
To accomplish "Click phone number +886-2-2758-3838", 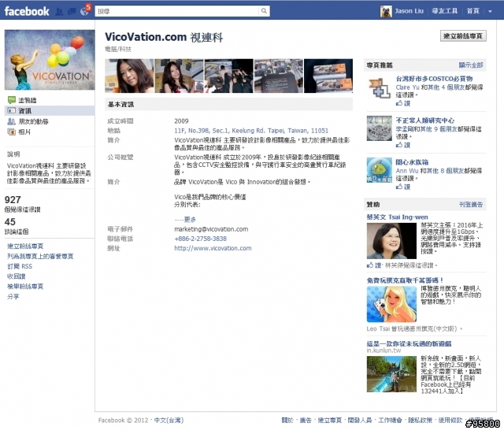I will point(200,239).
